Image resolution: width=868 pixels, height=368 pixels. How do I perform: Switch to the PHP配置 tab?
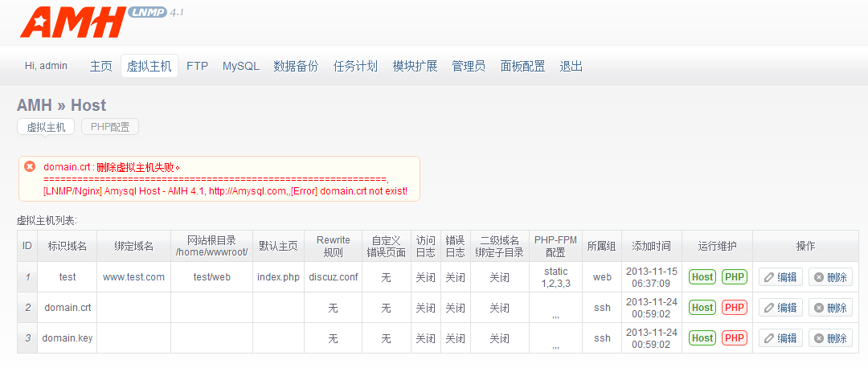pos(110,127)
